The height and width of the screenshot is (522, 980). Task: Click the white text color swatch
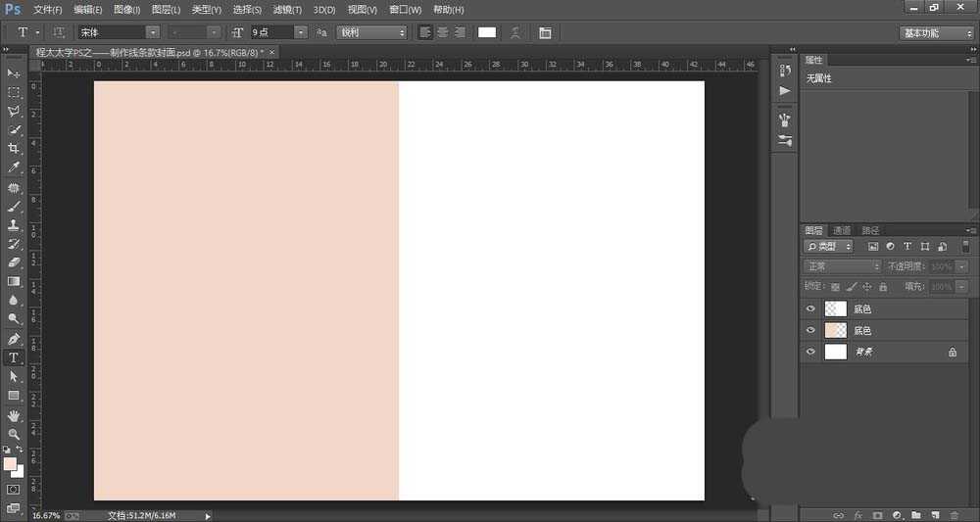coord(487,32)
